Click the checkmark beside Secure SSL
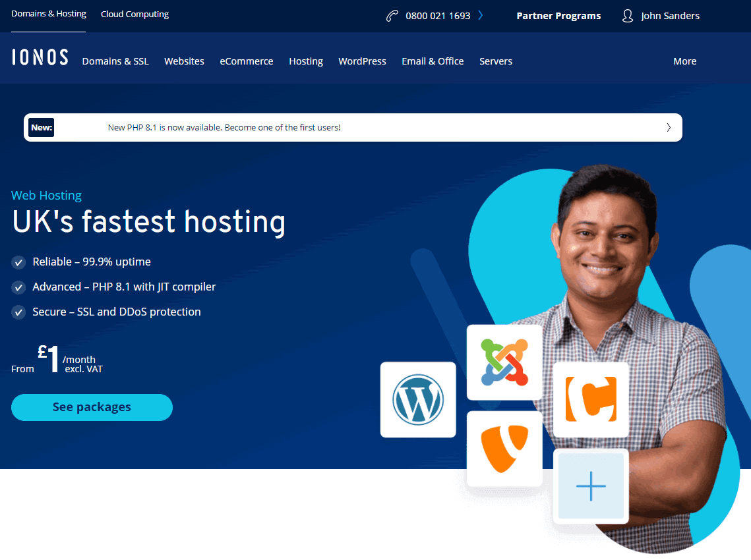The width and height of the screenshot is (751, 560). point(18,312)
